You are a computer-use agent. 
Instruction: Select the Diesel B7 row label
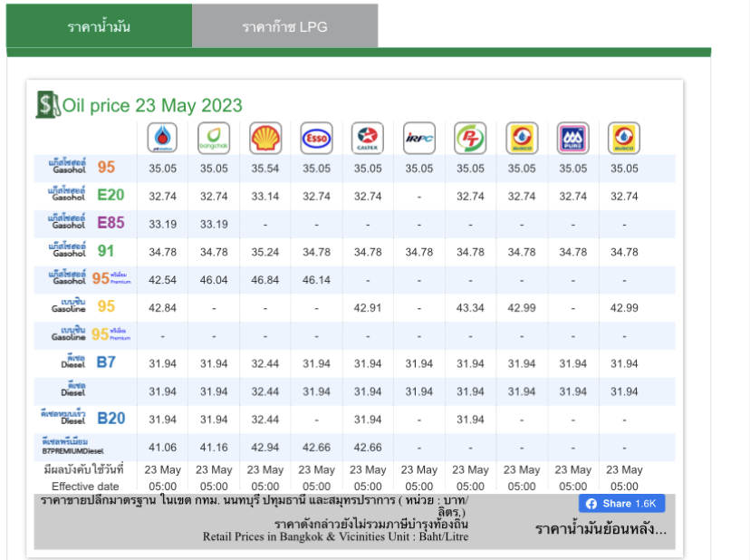pos(89,362)
